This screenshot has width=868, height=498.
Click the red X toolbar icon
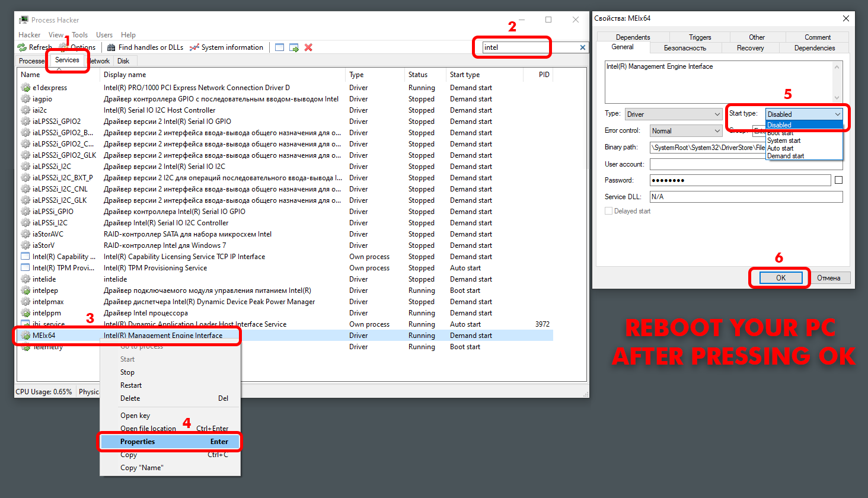(308, 47)
